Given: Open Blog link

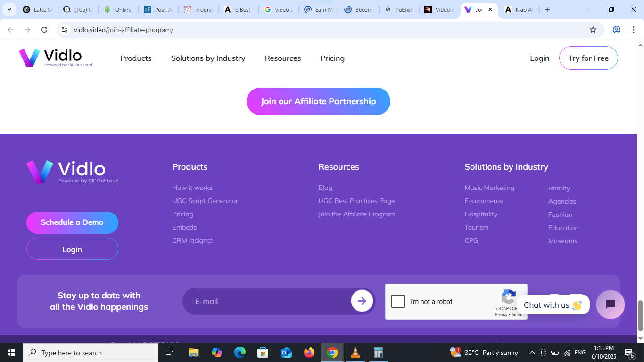Looking at the screenshot, I should (325, 188).
